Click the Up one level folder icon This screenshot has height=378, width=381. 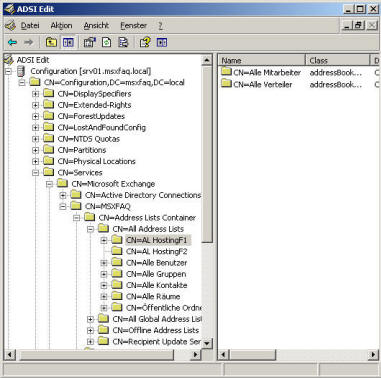point(51,42)
